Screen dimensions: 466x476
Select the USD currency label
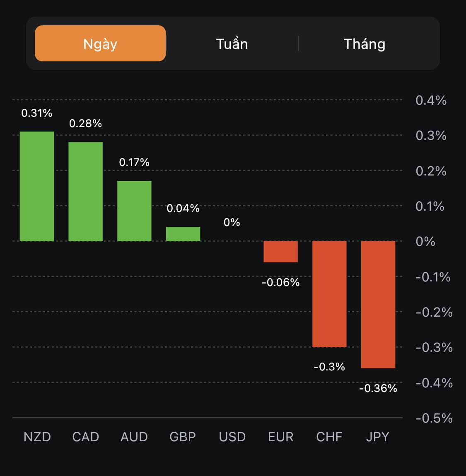pyautogui.click(x=232, y=437)
